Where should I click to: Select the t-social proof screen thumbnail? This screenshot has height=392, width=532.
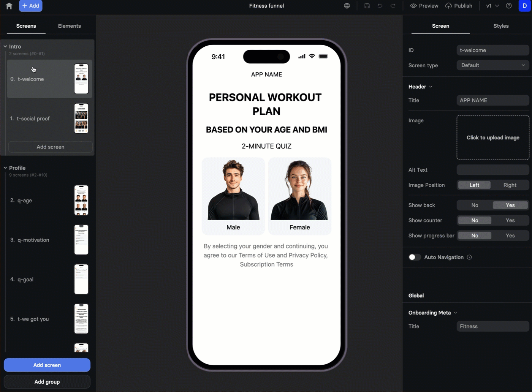pos(49,118)
